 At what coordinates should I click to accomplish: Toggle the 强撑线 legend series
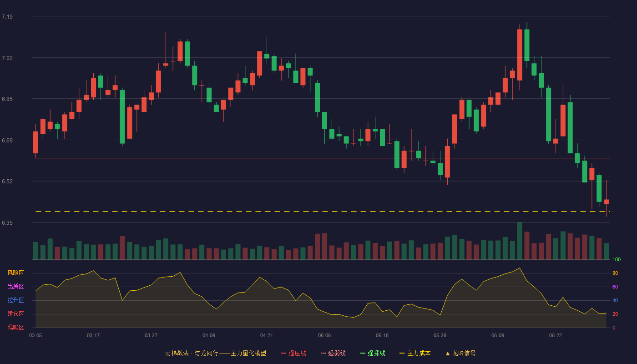pyautogui.click(x=373, y=353)
